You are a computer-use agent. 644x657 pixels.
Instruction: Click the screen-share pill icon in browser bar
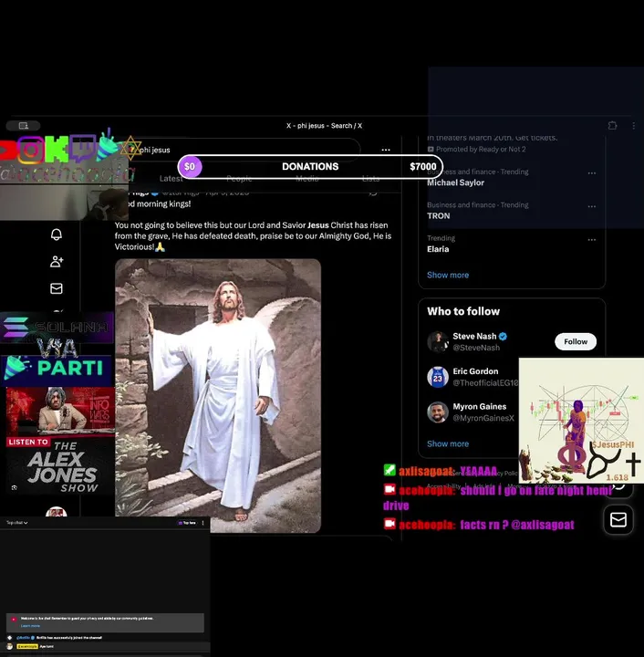pos(24,126)
